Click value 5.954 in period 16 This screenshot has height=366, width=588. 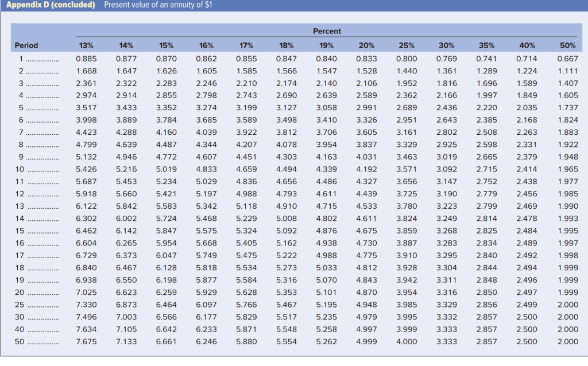coord(166,243)
